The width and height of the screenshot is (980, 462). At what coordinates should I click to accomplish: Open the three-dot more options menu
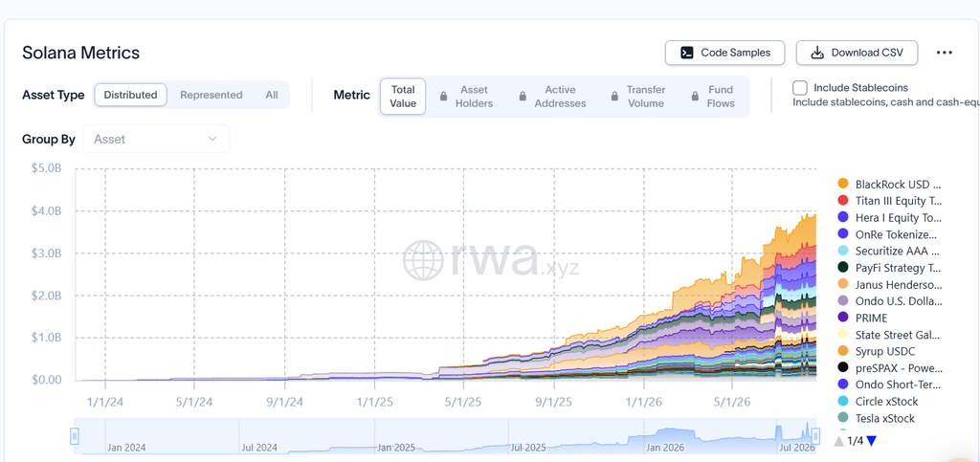click(x=945, y=53)
